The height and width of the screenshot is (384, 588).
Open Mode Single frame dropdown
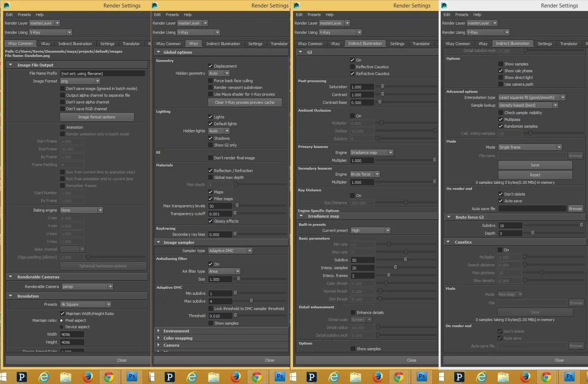(x=530, y=147)
